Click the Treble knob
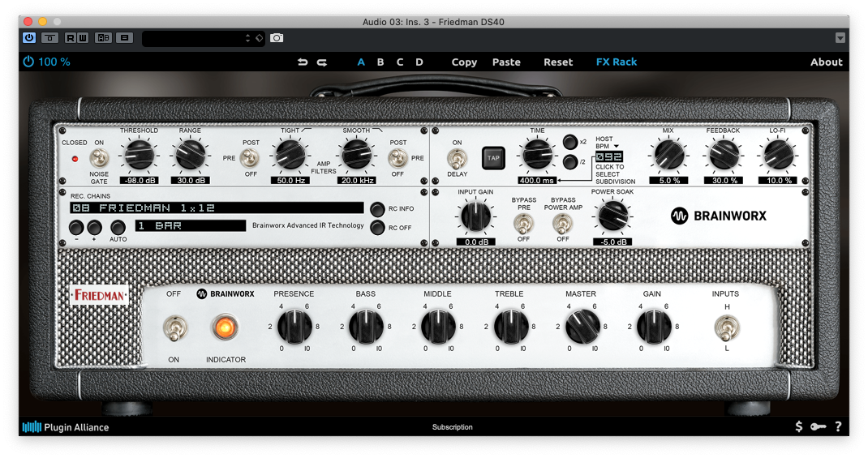868x458 pixels. pos(510,327)
